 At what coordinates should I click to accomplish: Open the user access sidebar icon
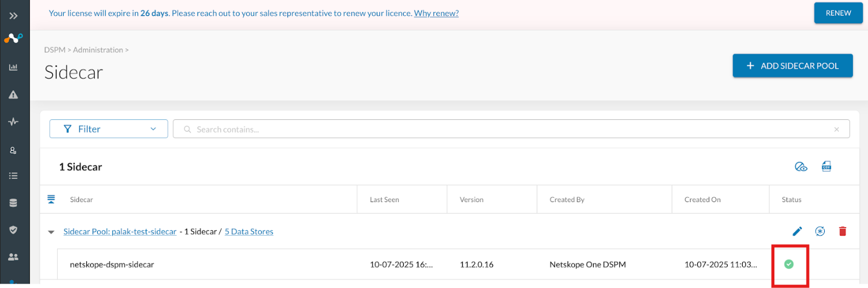click(13, 149)
